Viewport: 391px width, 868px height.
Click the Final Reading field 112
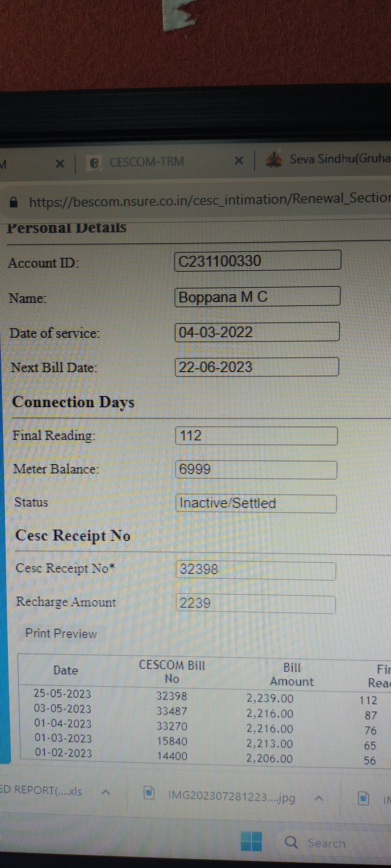tap(256, 436)
